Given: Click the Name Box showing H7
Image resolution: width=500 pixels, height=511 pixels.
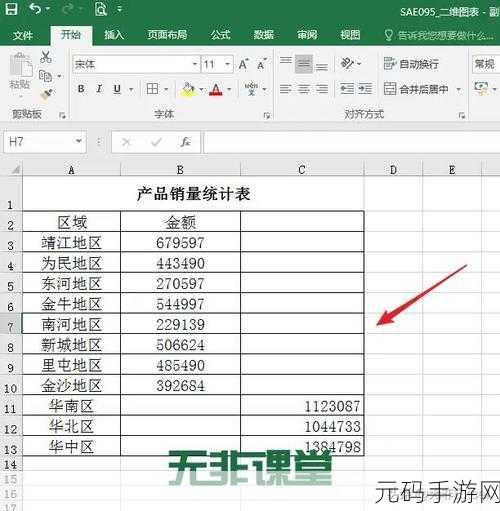Looking at the screenshot, I should pos(44,142).
